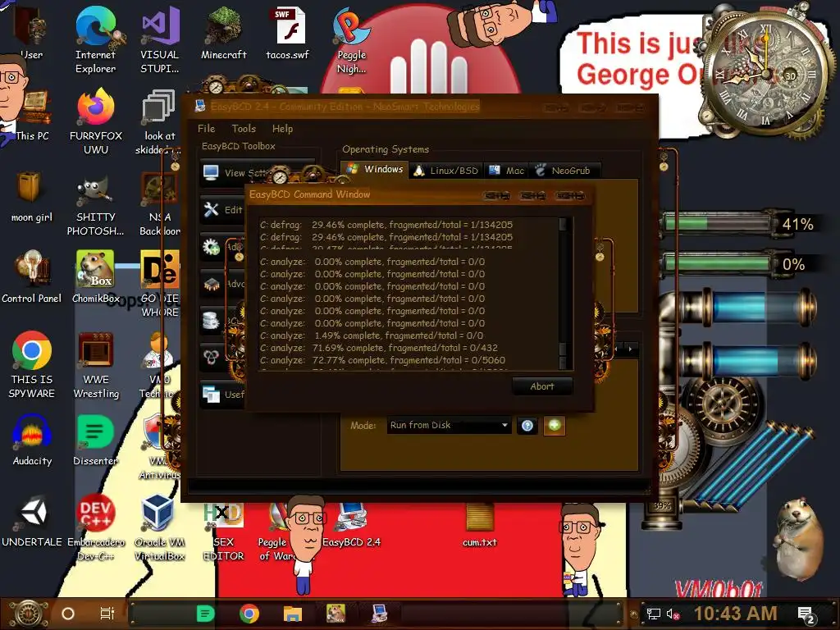Click the View Settings toolbox button
The height and width of the screenshot is (630, 840).
coord(235,172)
